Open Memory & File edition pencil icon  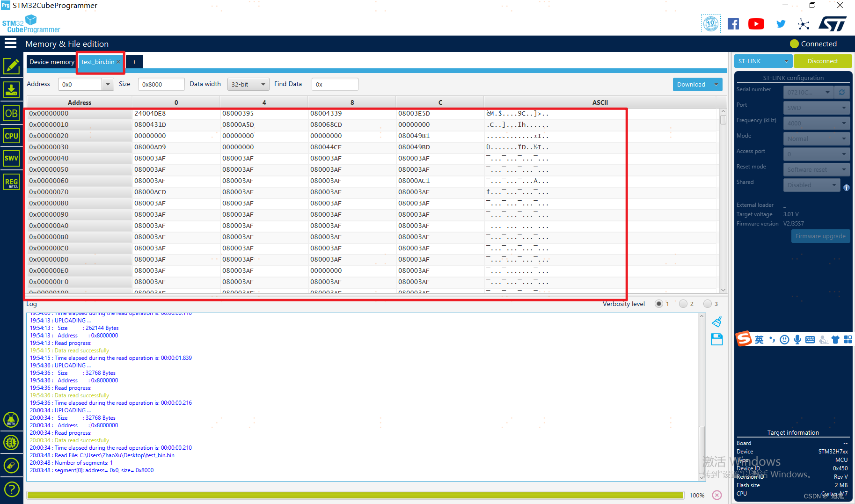tap(12, 66)
